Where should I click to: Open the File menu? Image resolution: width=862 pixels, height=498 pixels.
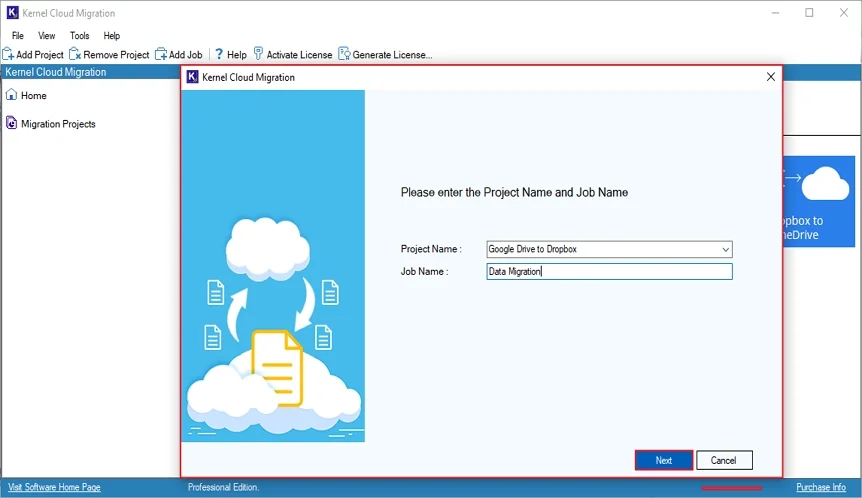(x=18, y=36)
